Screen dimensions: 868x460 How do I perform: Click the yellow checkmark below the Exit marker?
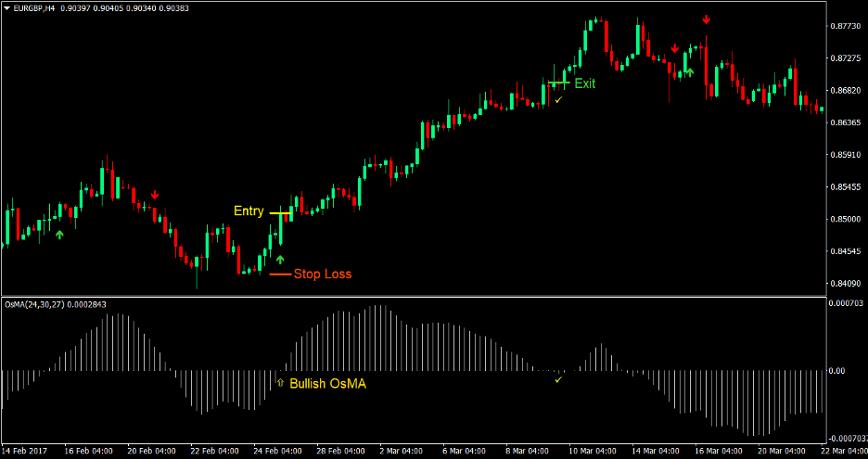pos(558,99)
